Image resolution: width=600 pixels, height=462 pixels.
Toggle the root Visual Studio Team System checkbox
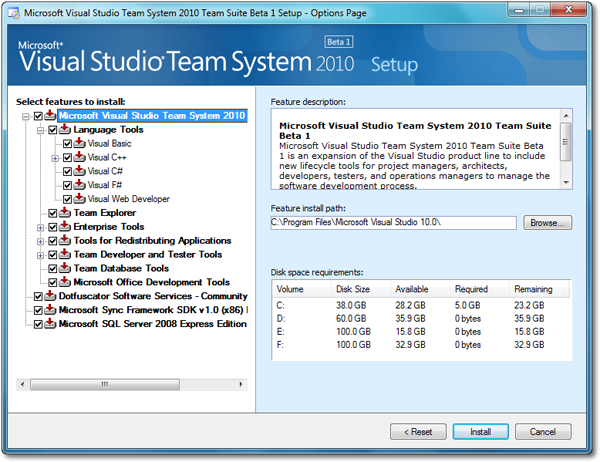pyautogui.click(x=38, y=116)
